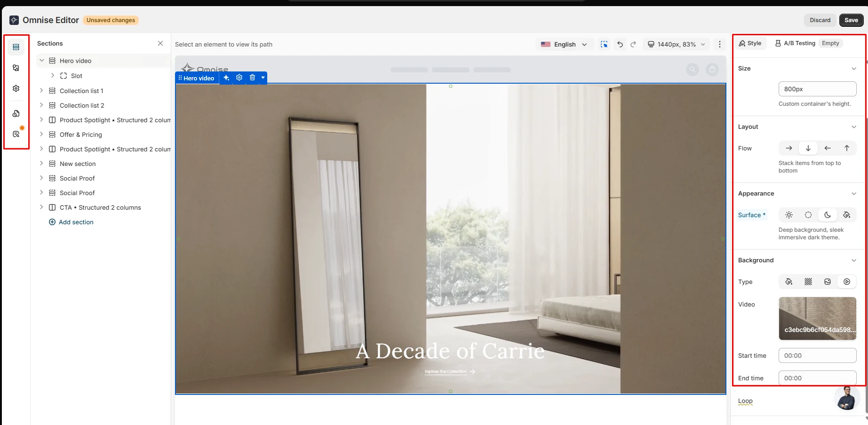Click the element selection inspector icon
The image size is (868, 425).
tap(604, 44)
